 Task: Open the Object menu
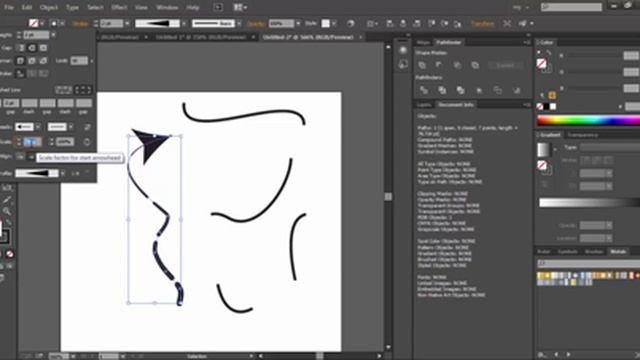[x=49, y=7]
